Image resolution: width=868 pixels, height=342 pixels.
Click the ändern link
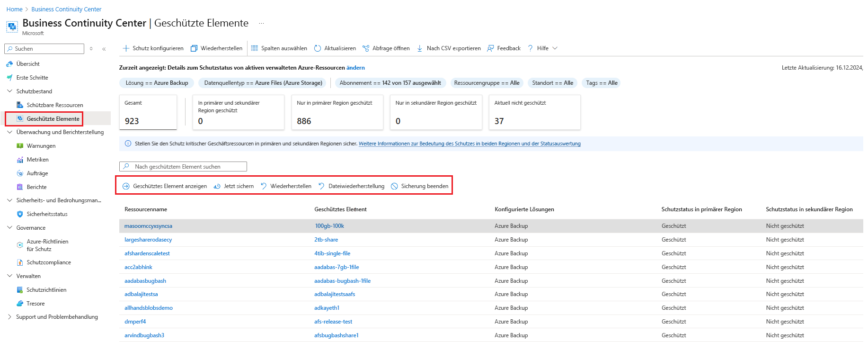tap(355, 68)
